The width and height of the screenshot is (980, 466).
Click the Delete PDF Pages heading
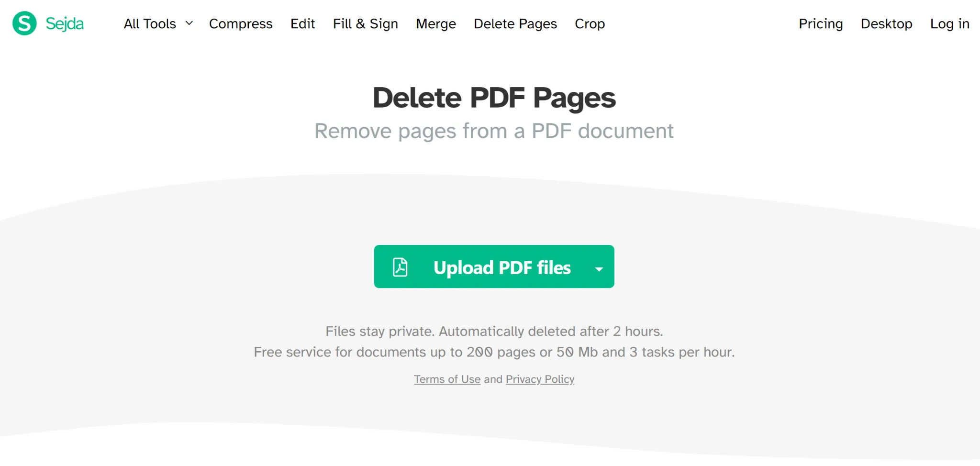(x=494, y=98)
